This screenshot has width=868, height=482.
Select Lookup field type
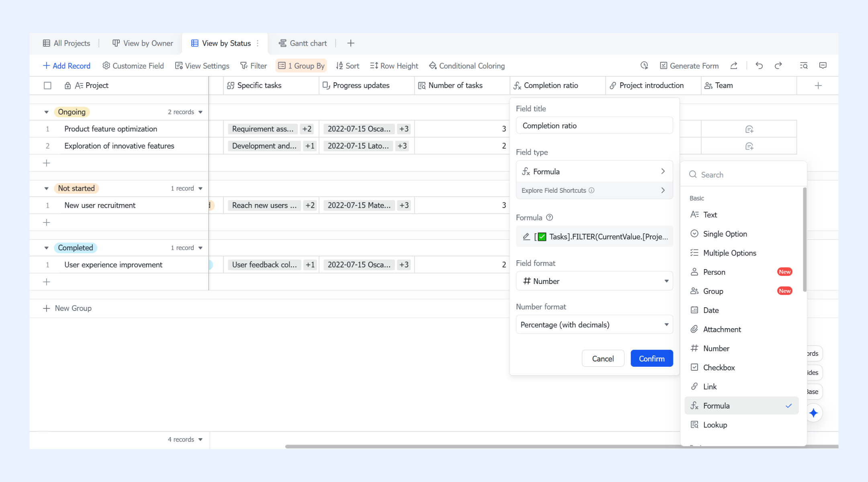point(741,425)
